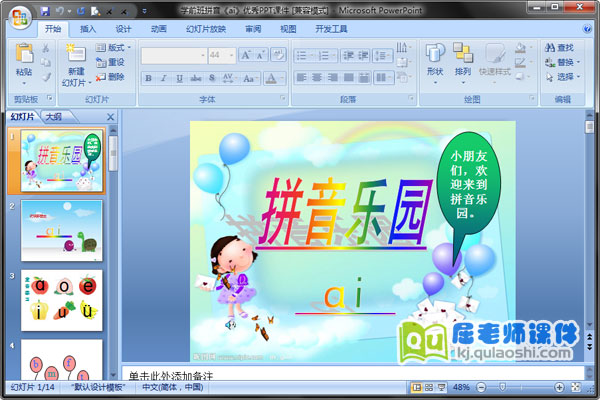Click the Find (查找) button
The width and height of the screenshot is (600, 400).
(x=559, y=48)
